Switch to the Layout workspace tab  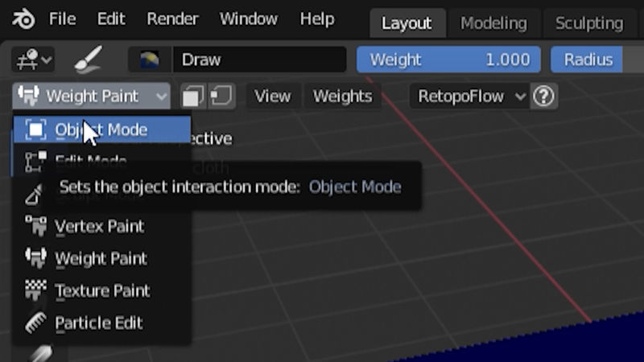coord(407,23)
